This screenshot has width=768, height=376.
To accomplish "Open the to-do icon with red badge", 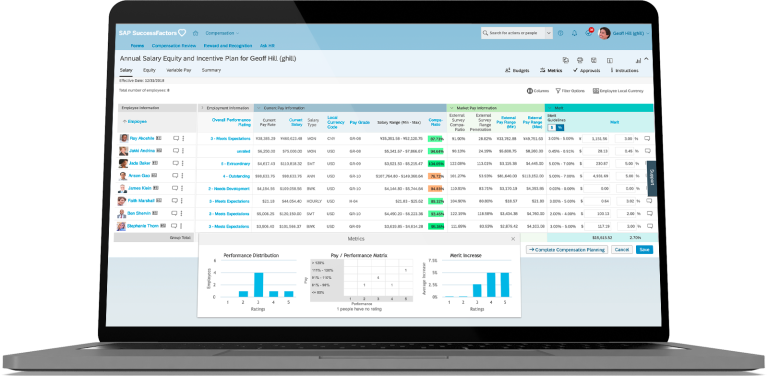I will click(589, 33).
